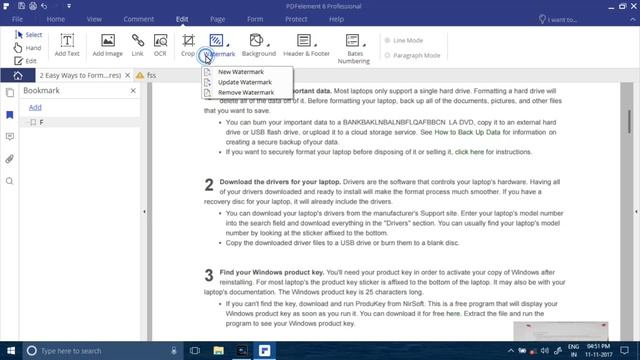Select the Crop tool
Image resolution: width=640 pixels, height=360 pixels.
pyautogui.click(x=188, y=45)
